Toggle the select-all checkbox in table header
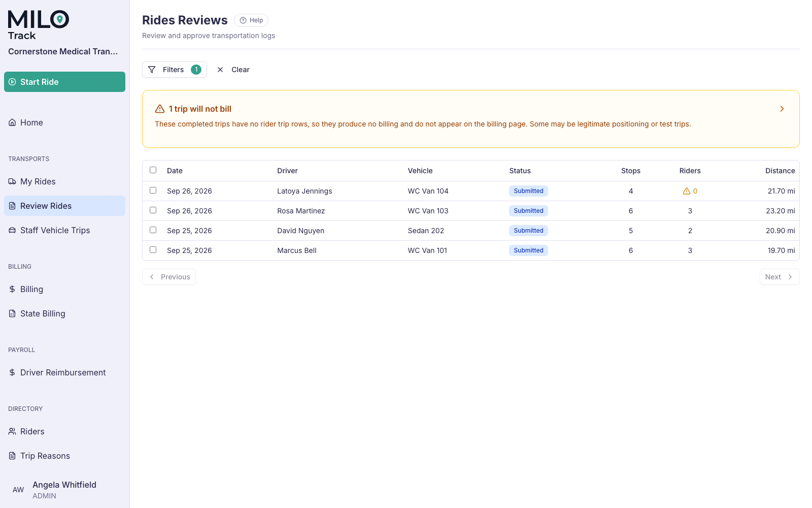This screenshot has width=812, height=508. pyautogui.click(x=153, y=170)
